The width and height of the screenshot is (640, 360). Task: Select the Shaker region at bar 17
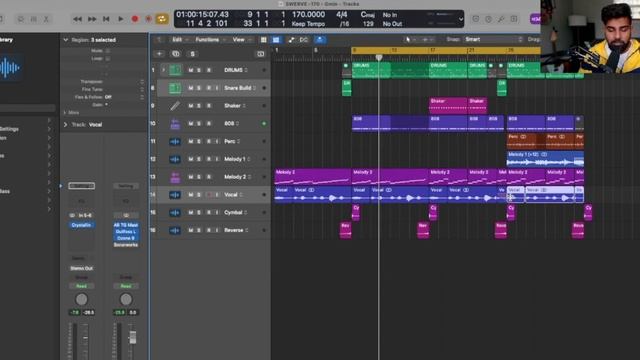point(448,105)
